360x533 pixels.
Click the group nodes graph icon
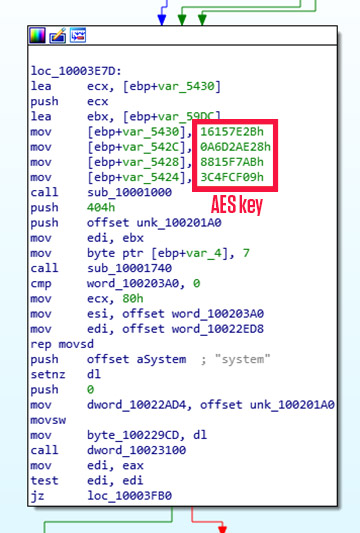coord(78,35)
